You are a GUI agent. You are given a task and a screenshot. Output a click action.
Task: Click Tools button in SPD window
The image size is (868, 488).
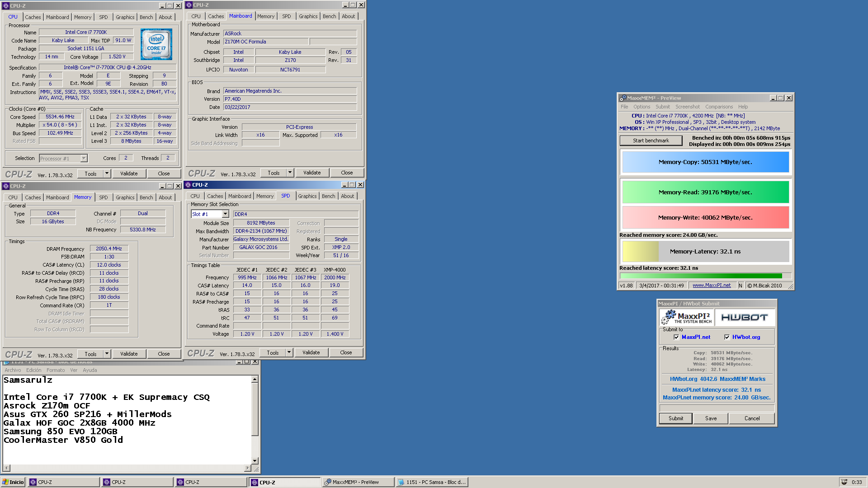pyautogui.click(x=273, y=352)
